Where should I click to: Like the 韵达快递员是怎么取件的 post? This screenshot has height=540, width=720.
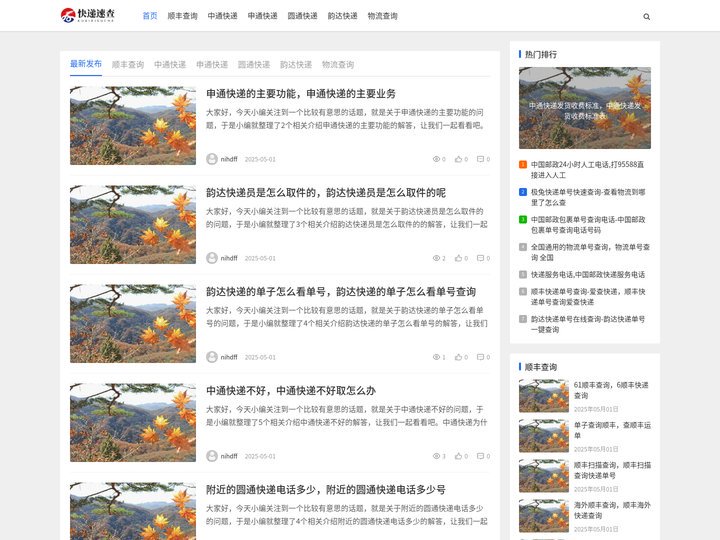pyautogui.click(x=458, y=258)
